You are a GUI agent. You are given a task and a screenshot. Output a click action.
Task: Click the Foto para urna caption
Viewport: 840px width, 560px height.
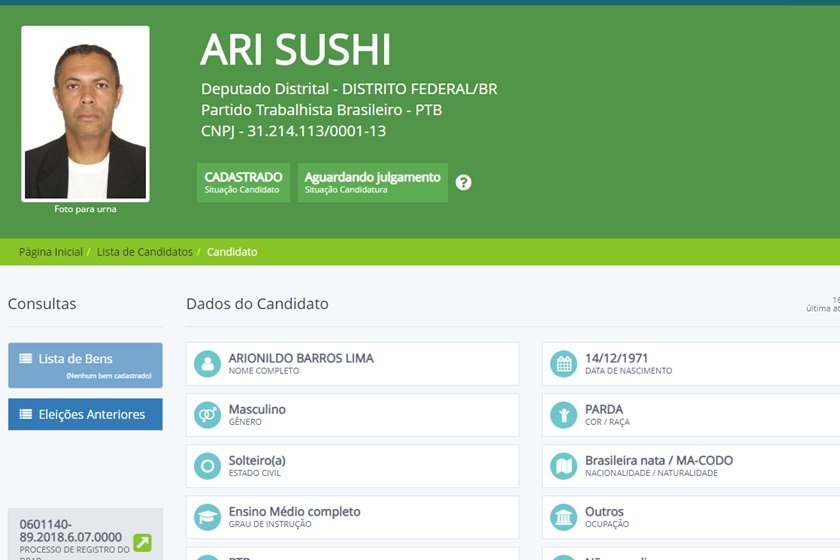coord(85,209)
